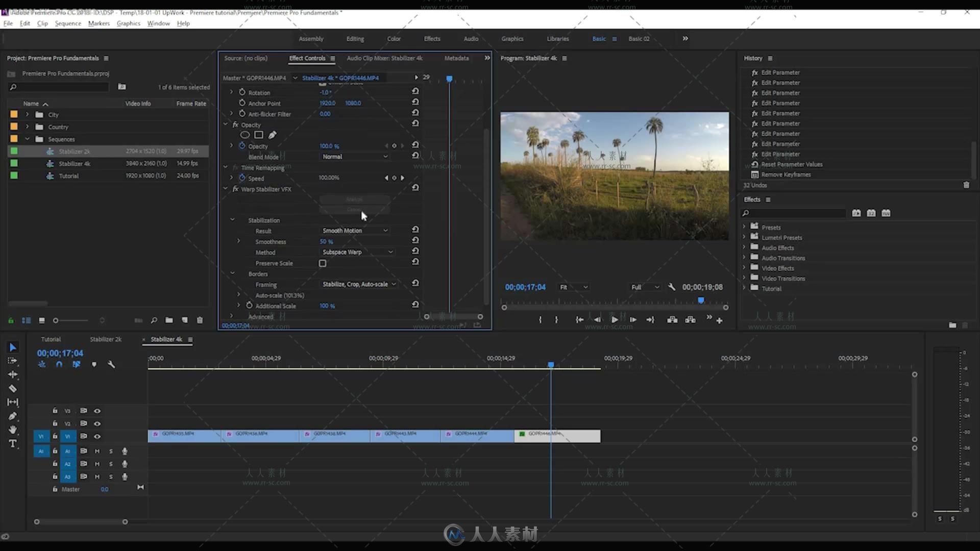Collapse the Sequences bin
The width and height of the screenshot is (980, 551).
tap(27, 139)
